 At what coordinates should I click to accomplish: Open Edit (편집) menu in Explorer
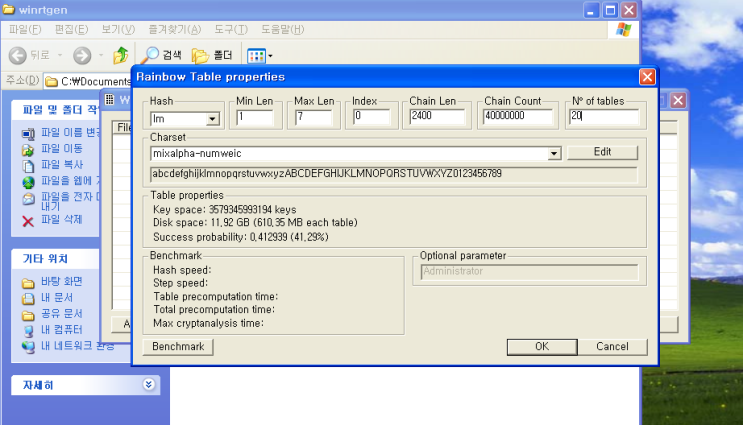tap(71, 29)
